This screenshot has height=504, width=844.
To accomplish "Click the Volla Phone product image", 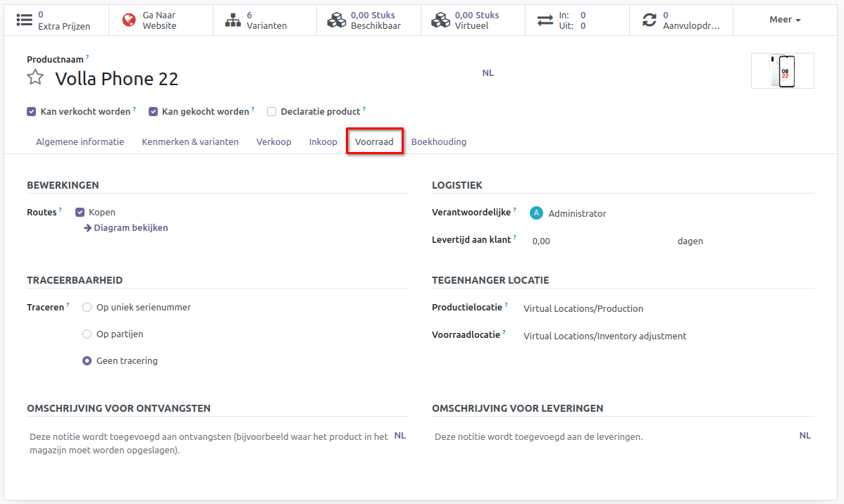I will tap(782, 70).
